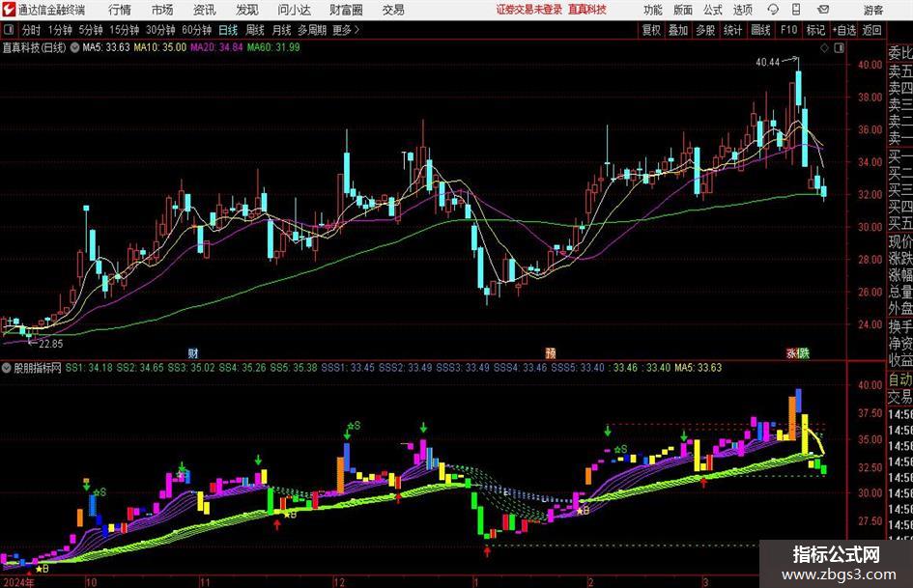Open the 行情 menu
This screenshot has height=588, width=913.
tap(120, 10)
